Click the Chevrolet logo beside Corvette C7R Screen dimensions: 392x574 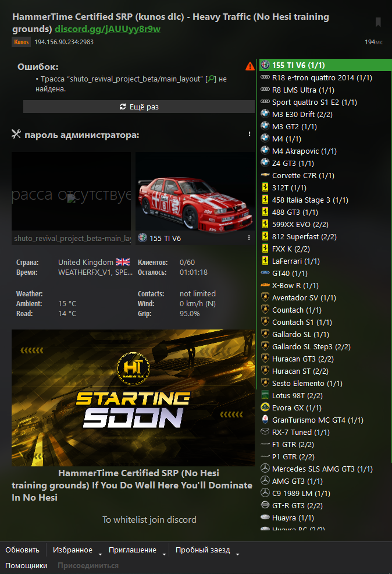(x=265, y=175)
